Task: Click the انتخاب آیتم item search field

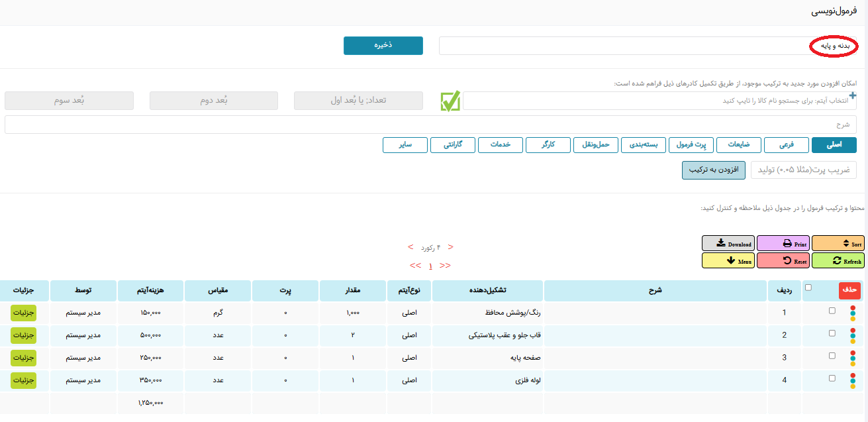Action: 659,101
